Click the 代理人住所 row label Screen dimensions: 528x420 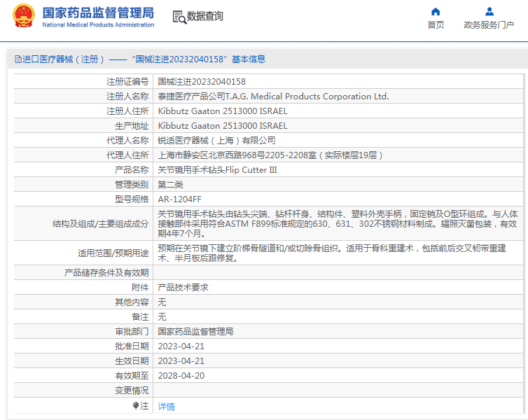click(x=127, y=155)
